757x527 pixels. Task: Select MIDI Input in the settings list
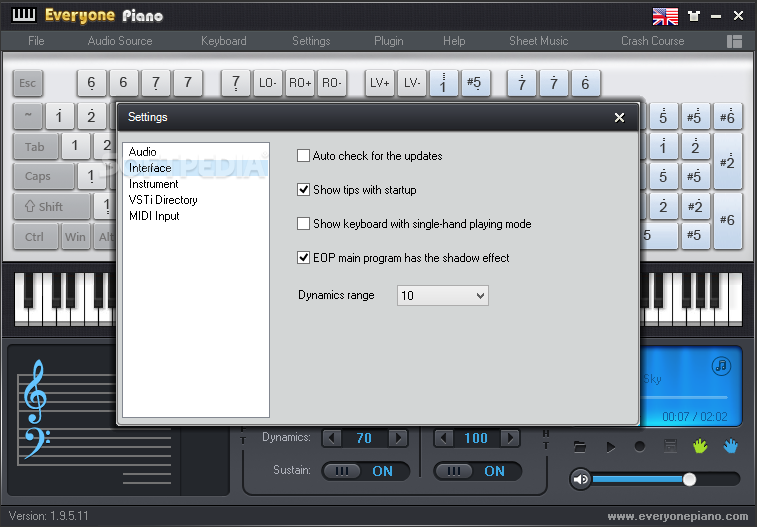pos(196,216)
